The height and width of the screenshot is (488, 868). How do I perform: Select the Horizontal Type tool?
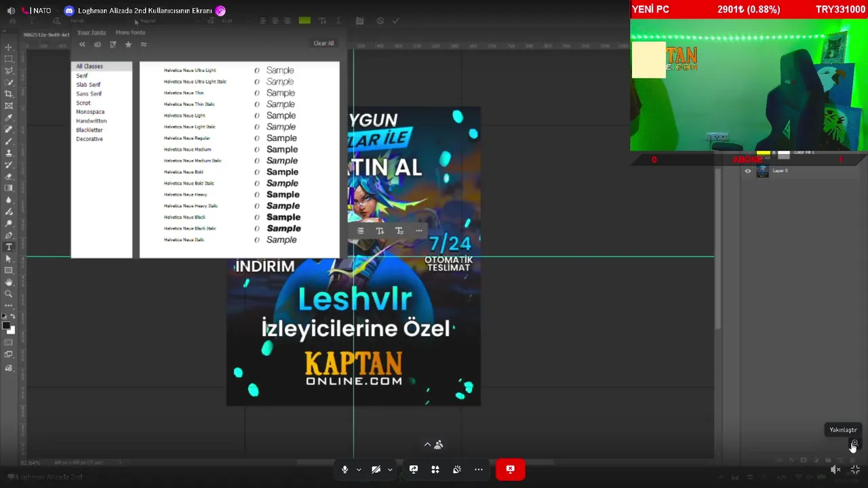(9, 247)
